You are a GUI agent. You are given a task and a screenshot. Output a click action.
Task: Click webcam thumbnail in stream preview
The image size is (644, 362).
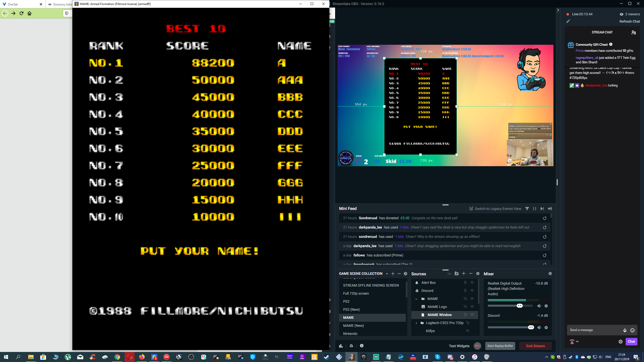click(530, 153)
